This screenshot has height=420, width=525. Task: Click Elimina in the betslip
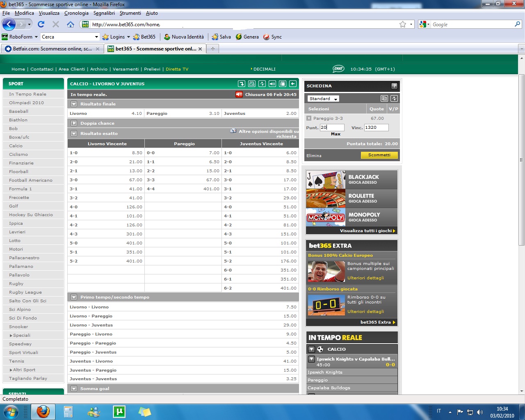click(314, 156)
